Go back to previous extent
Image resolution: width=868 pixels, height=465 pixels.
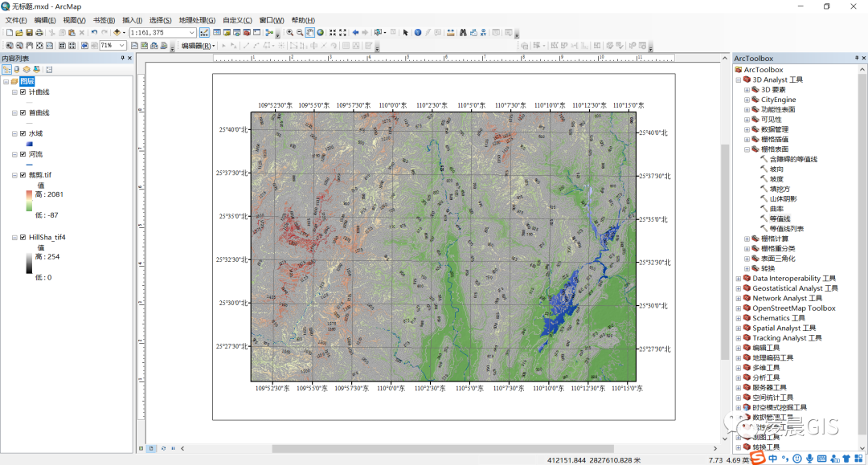[x=355, y=33]
